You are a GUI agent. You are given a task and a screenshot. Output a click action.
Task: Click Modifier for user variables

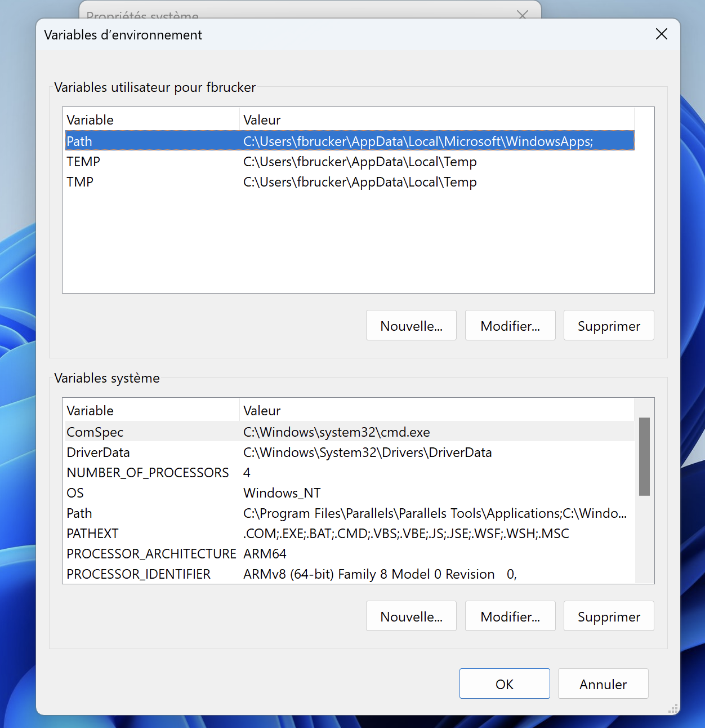[x=510, y=326]
